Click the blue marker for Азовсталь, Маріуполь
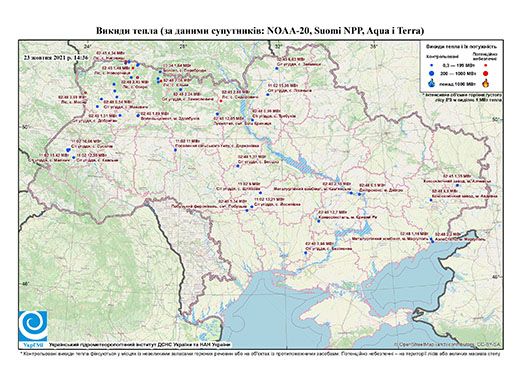The image size is (520, 368). pyautogui.click(x=433, y=241)
